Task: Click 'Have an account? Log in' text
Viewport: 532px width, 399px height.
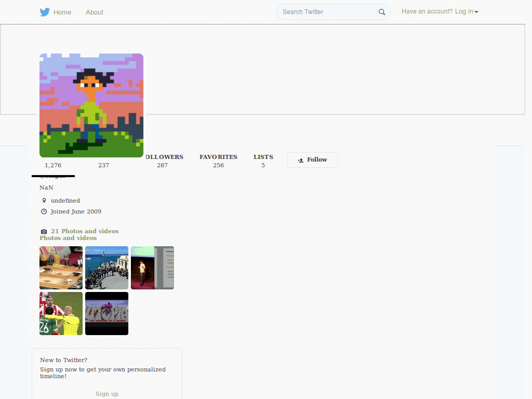Action: pyautogui.click(x=437, y=11)
